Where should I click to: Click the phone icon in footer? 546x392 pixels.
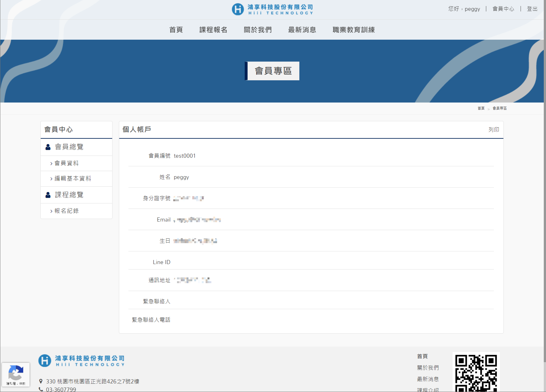pyautogui.click(x=41, y=389)
